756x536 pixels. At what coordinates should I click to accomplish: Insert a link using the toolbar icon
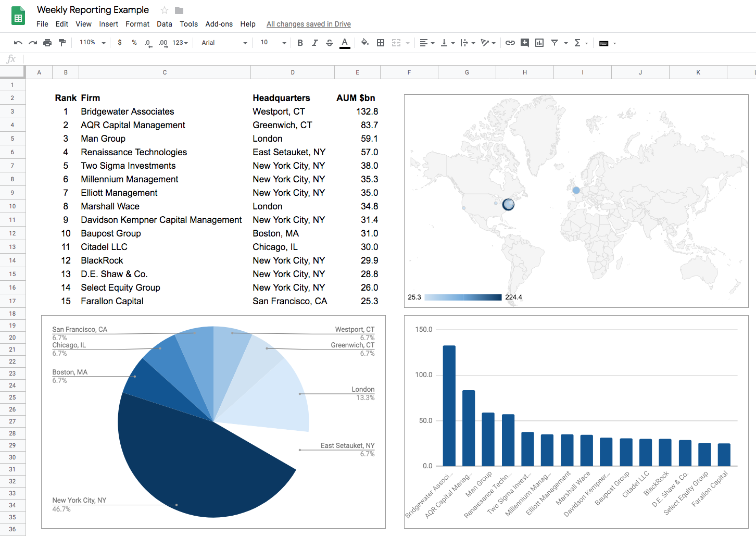tap(510, 43)
